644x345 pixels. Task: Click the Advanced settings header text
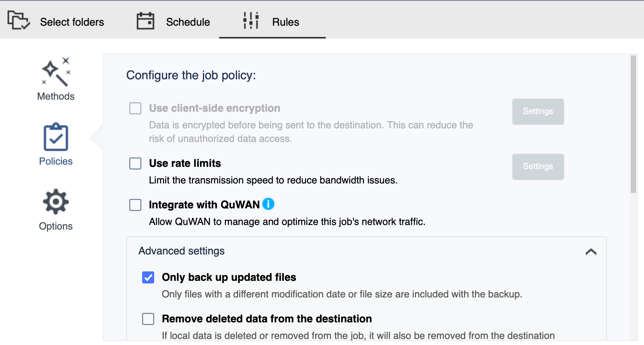[181, 251]
